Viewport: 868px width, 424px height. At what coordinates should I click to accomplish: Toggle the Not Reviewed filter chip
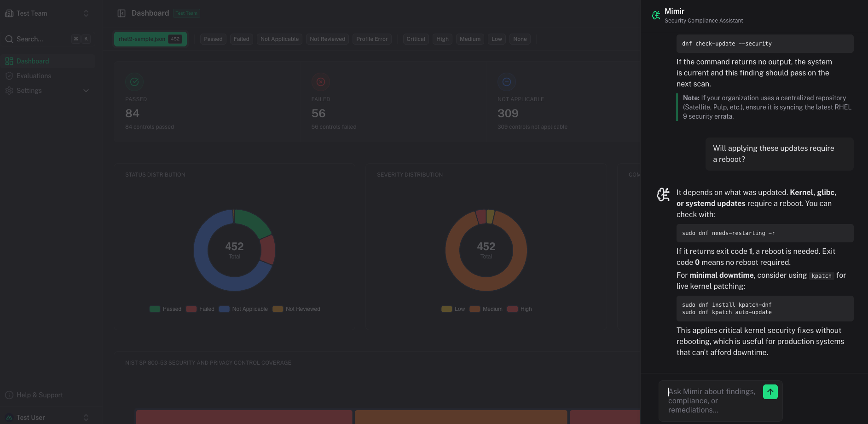(x=327, y=39)
